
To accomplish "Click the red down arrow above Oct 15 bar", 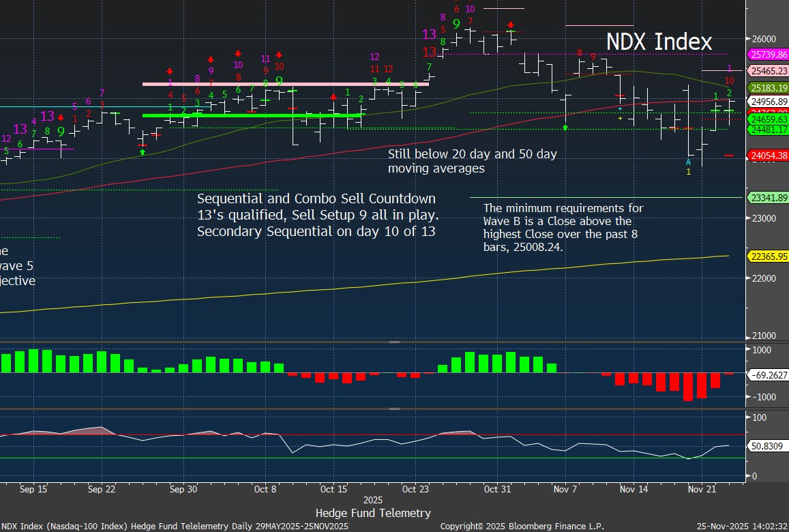I will 333,98.
